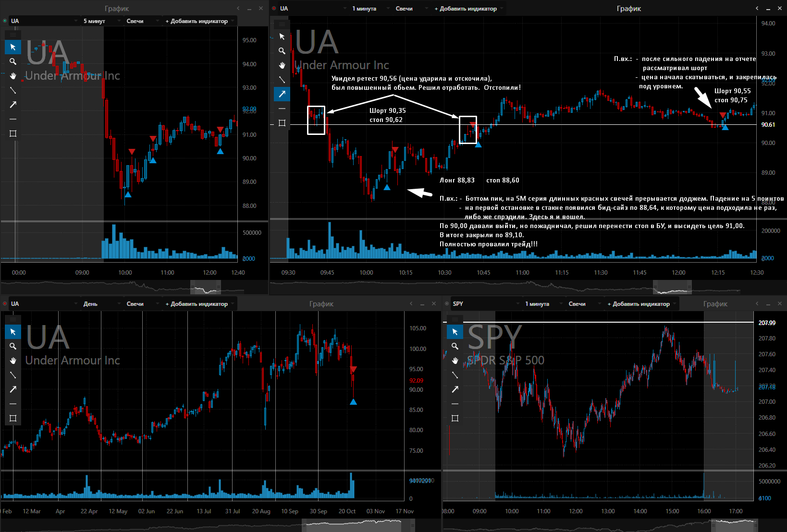787x532 pixels.
Task: Select the cursor tool in the daily UA chart
Action: click(x=13, y=332)
